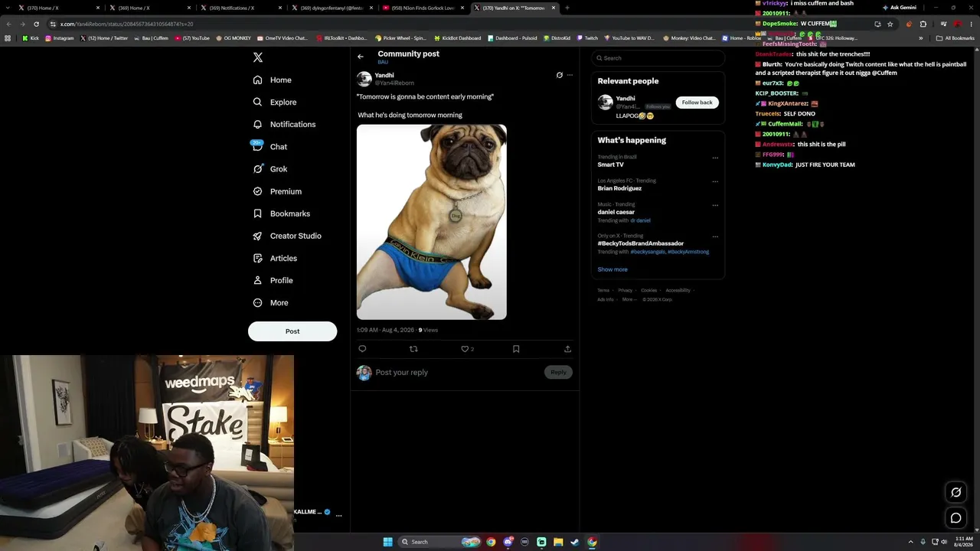Open Chat in the X sidebar
This screenshot has height=551, width=980.
(x=269, y=146)
